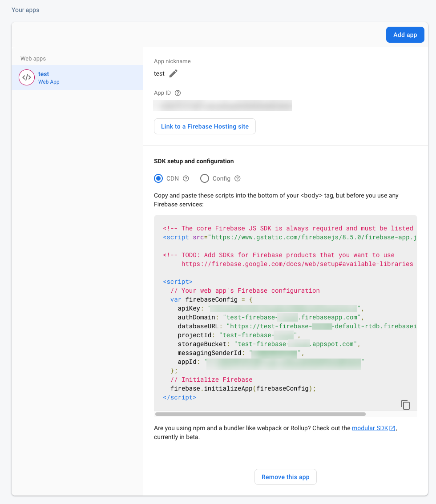Click the Add app button
436x504 pixels.
[x=405, y=35]
